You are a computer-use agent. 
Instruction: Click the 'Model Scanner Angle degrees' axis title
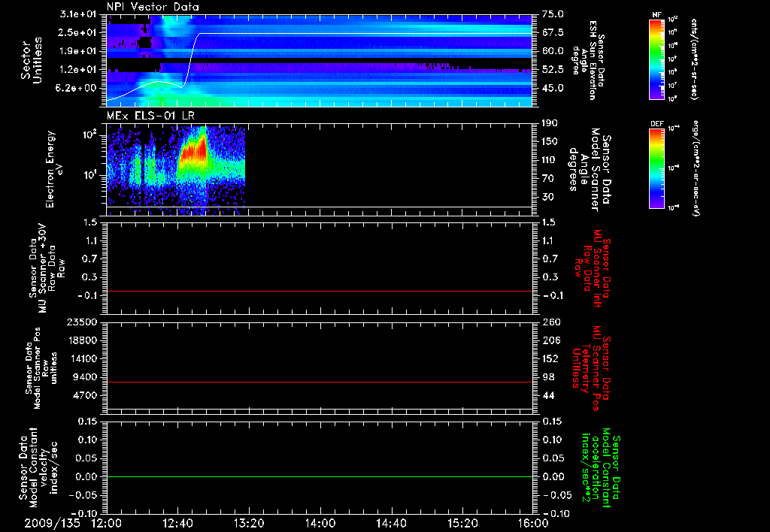(590, 170)
